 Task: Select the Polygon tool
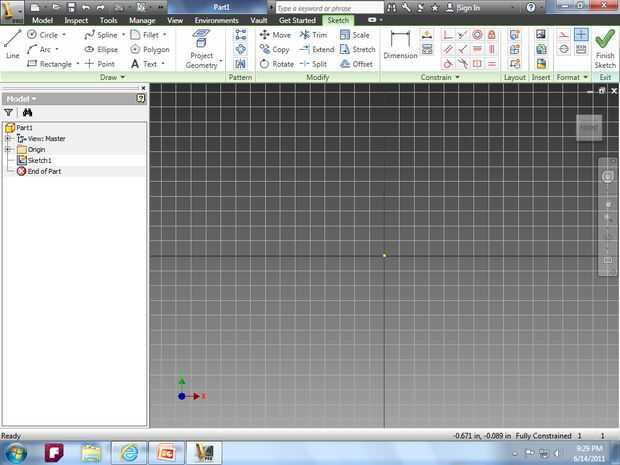150,49
